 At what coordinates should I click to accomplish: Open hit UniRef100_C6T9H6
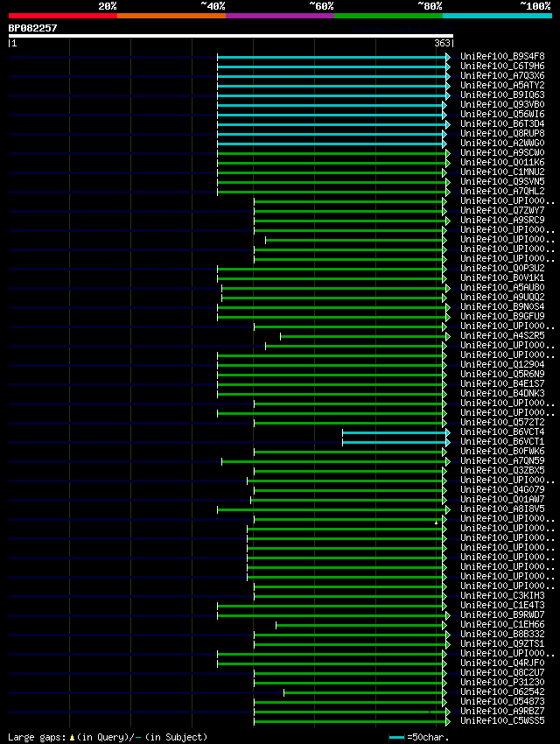point(502,66)
